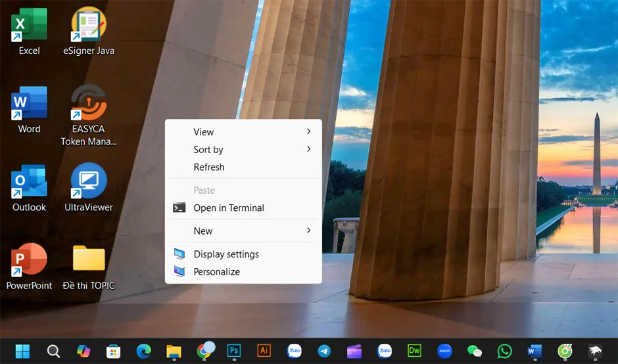Launch WeChat from the taskbar
Screen dimensions: 618x364
pyautogui.click(x=475, y=351)
